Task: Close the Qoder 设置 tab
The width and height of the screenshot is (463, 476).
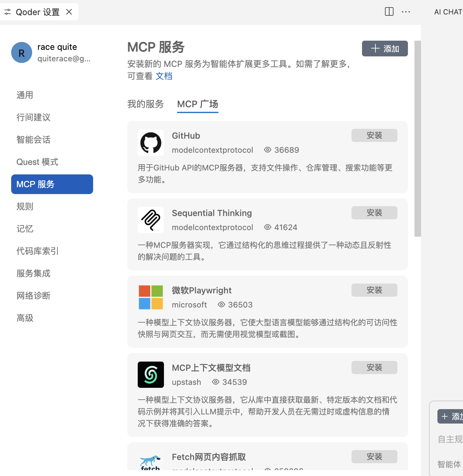Action: [69, 12]
